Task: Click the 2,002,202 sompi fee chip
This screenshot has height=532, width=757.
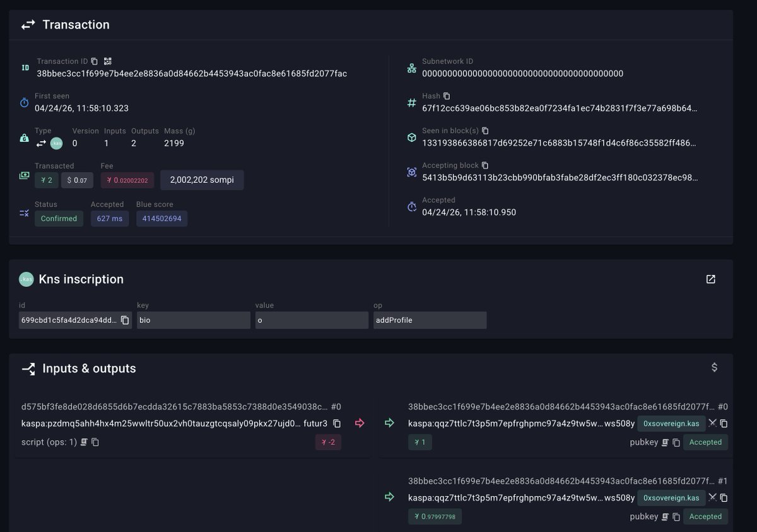Action: pyautogui.click(x=202, y=180)
